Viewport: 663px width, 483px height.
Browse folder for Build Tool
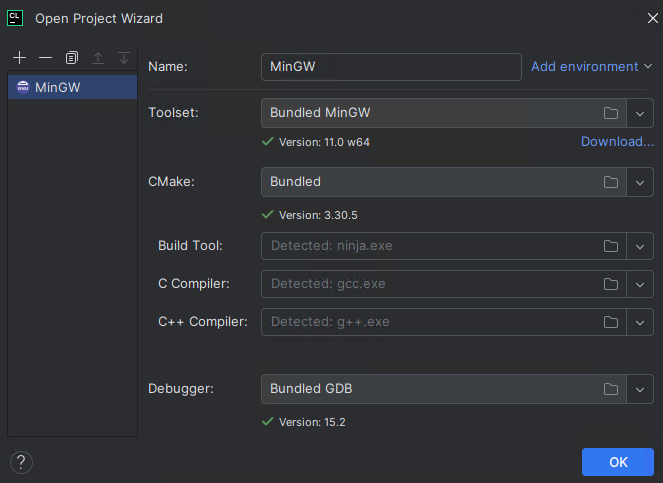[x=610, y=246]
